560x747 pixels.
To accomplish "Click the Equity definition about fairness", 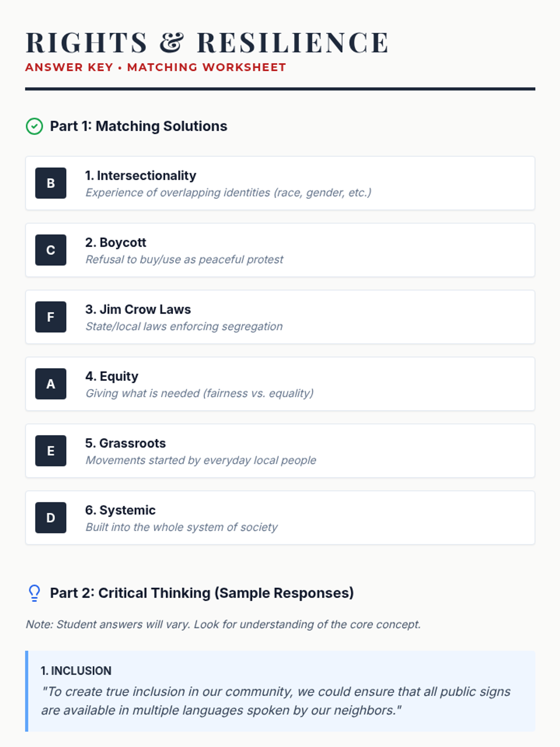I will [199, 394].
